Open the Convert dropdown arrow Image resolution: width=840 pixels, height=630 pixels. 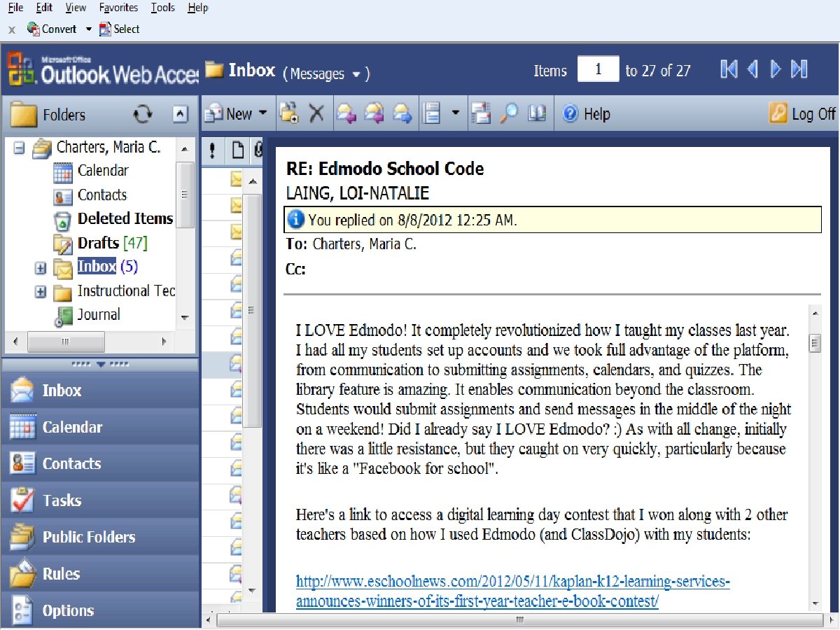pyautogui.click(x=89, y=29)
